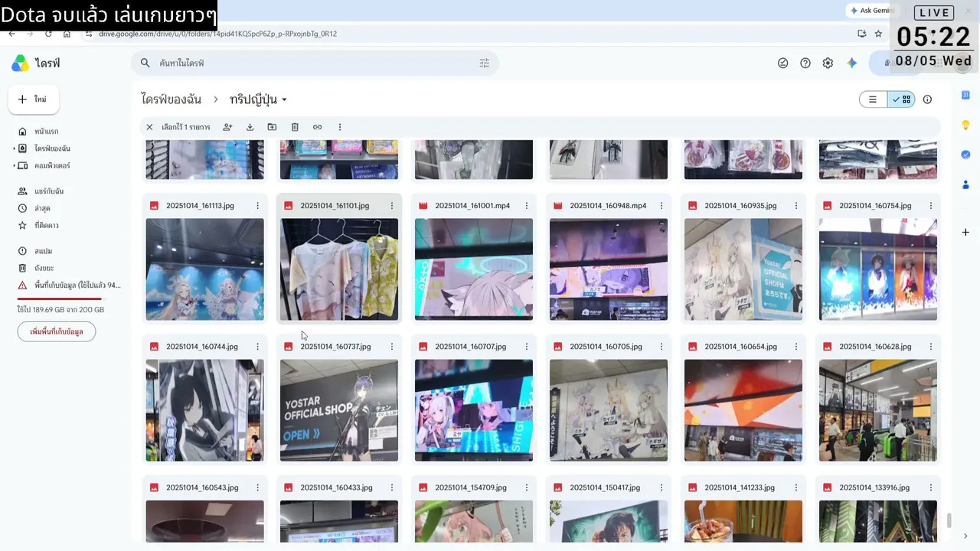Open the ทริปญี่ปุ่น folder dropdown

tap(284, 100)
